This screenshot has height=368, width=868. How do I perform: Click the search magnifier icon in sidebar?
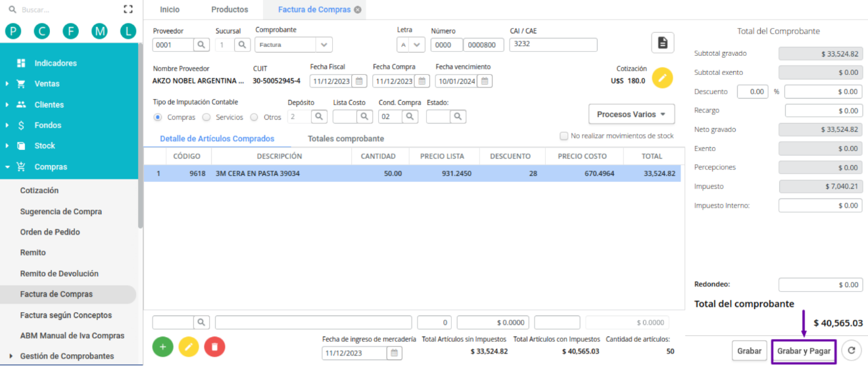(12, 10)
